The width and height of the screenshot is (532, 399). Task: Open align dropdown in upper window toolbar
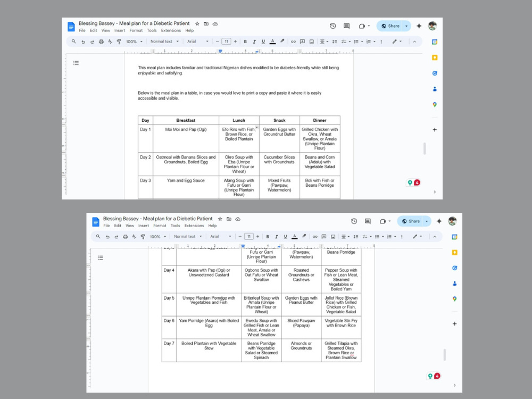click(x=324, y=41)
